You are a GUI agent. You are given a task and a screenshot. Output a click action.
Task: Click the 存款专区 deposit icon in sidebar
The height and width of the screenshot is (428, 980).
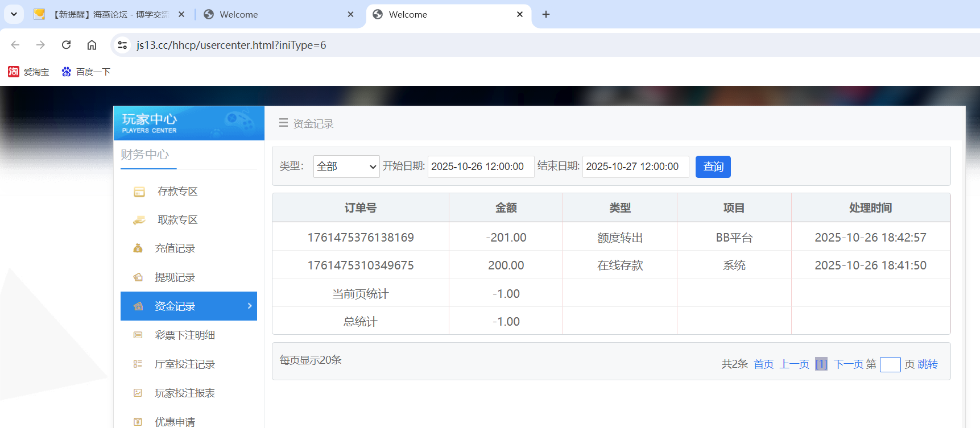[x=139, y=192]
